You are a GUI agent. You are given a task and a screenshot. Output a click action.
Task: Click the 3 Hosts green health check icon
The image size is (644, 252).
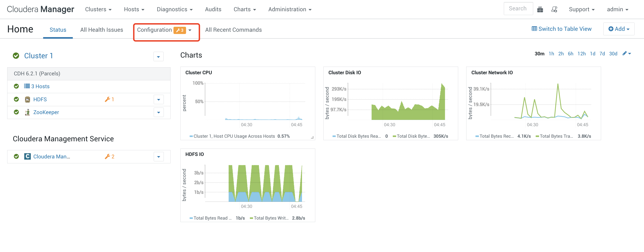coord(16,86)
